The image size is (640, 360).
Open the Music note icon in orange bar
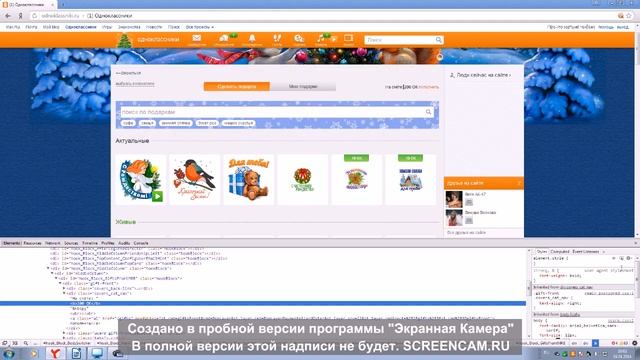pos(320,39)
